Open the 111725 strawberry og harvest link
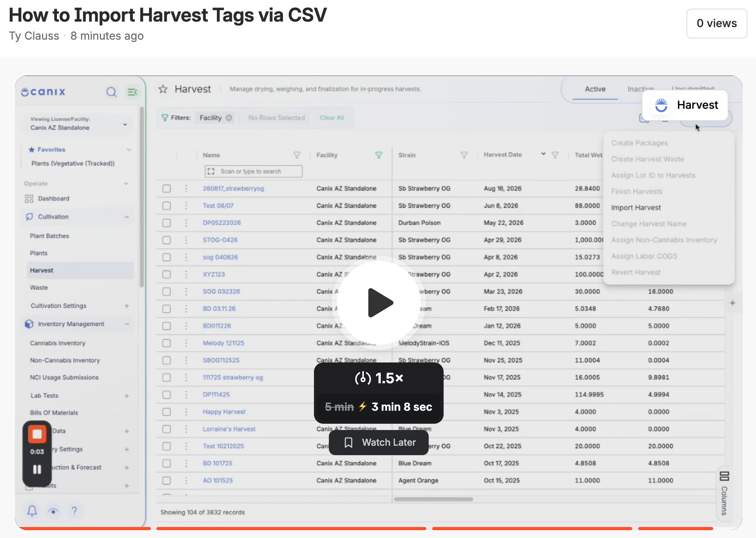Image resolution: width=756 pixels, height=538 pixels. (x=233, y=377)
